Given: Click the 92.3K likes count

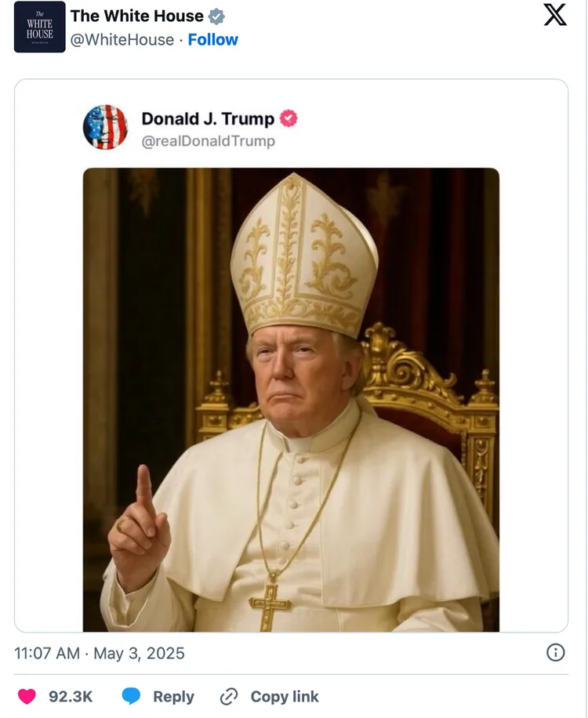Looking at the screenshot, I should 71,697.
